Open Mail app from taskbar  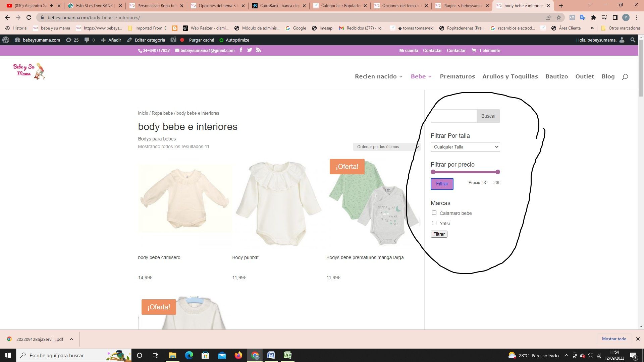[x=222, y=355]
